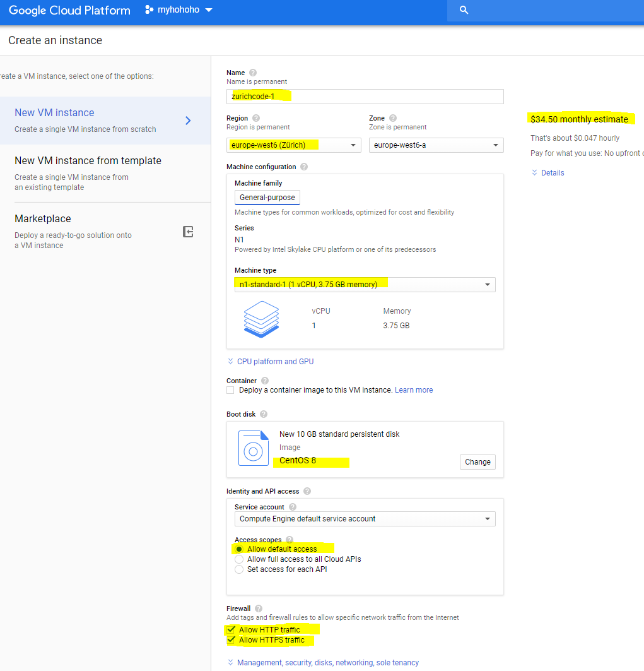Select Set access for each API radio

pos(239,569)
